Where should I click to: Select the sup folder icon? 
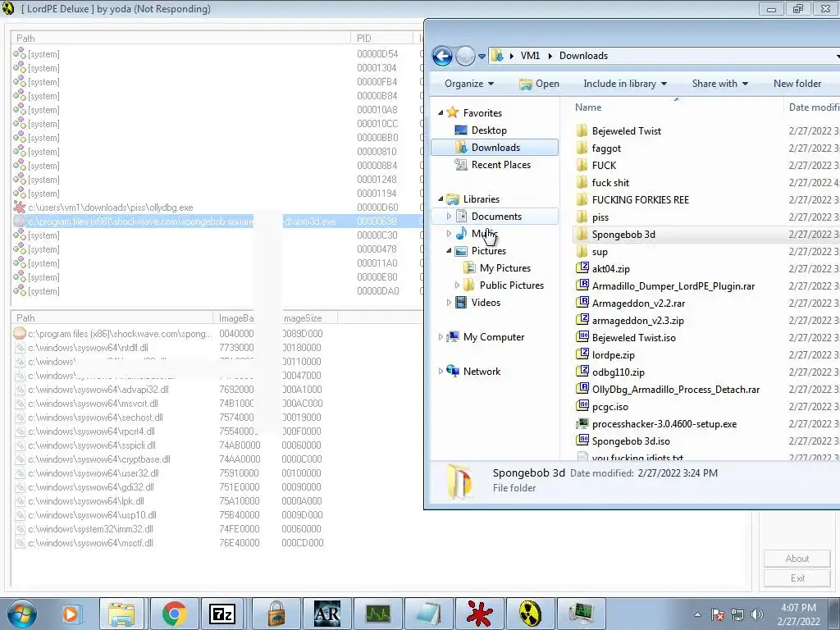(x=582, y=252)
